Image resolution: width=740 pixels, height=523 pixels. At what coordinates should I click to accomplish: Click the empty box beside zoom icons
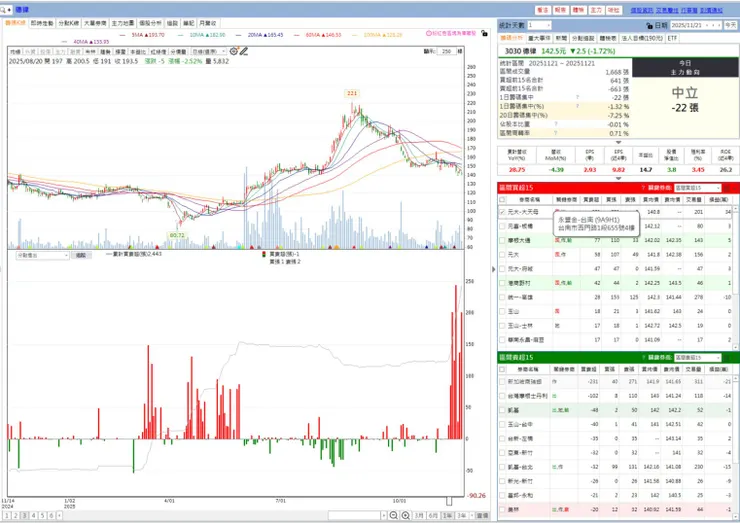point(354,515)
